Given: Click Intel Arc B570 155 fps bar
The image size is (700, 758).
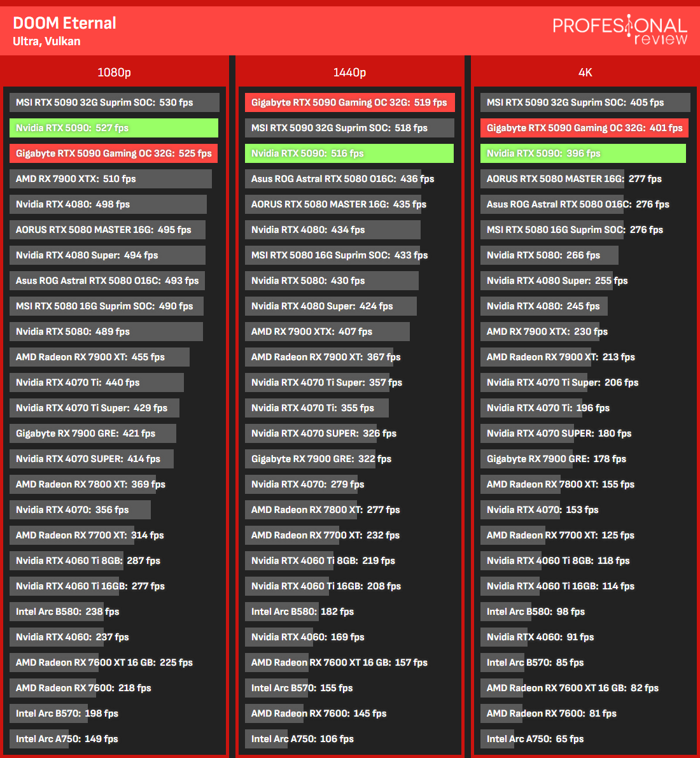Looking at the screenshot, I should click(277, 689).
